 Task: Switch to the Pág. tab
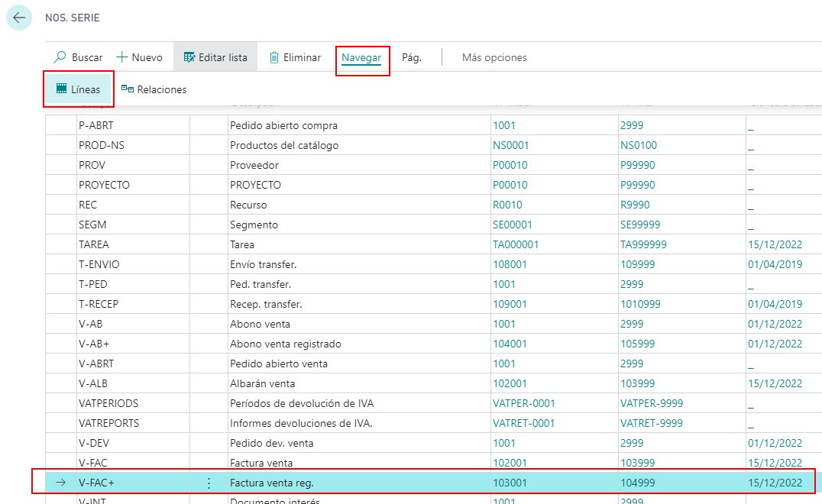[411, 57]
